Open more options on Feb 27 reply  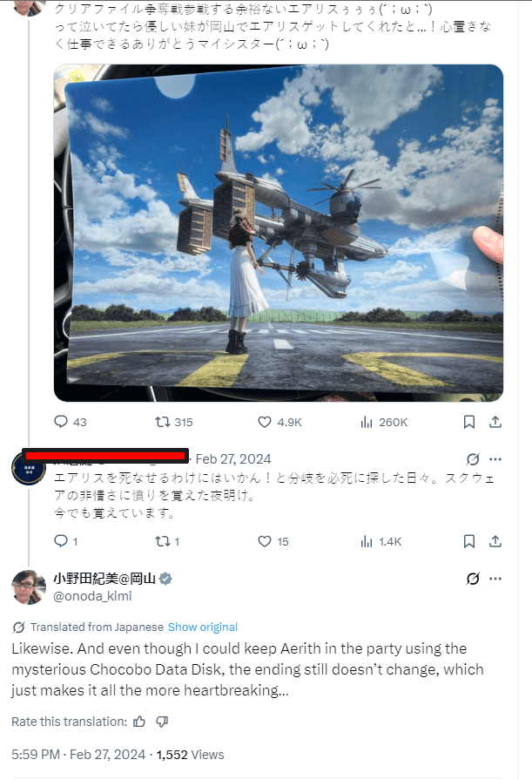point(495,458)
